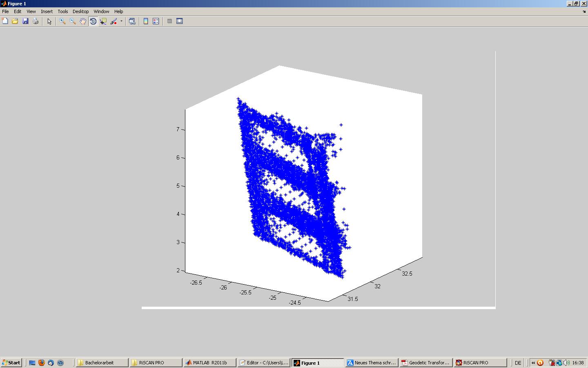Screen dimensions: 588x368
Task: Save the figure with the floppy disk icon
Action: point(25,21)
